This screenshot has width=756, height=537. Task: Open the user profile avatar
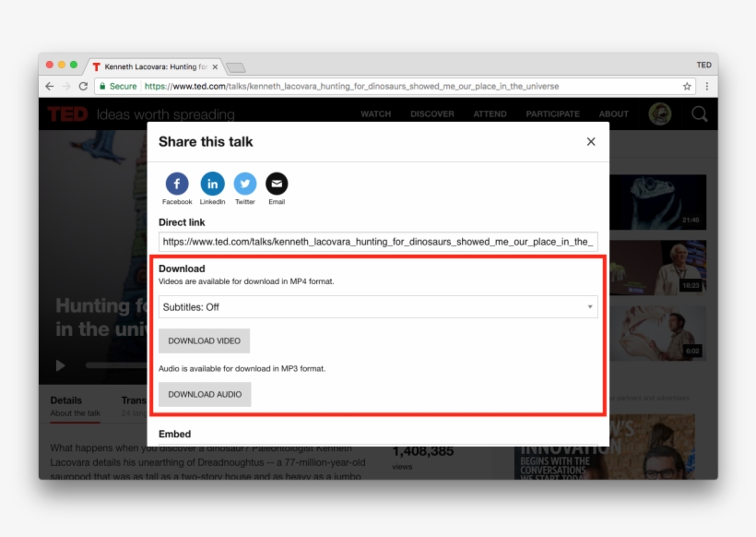[x=659, y=114]
